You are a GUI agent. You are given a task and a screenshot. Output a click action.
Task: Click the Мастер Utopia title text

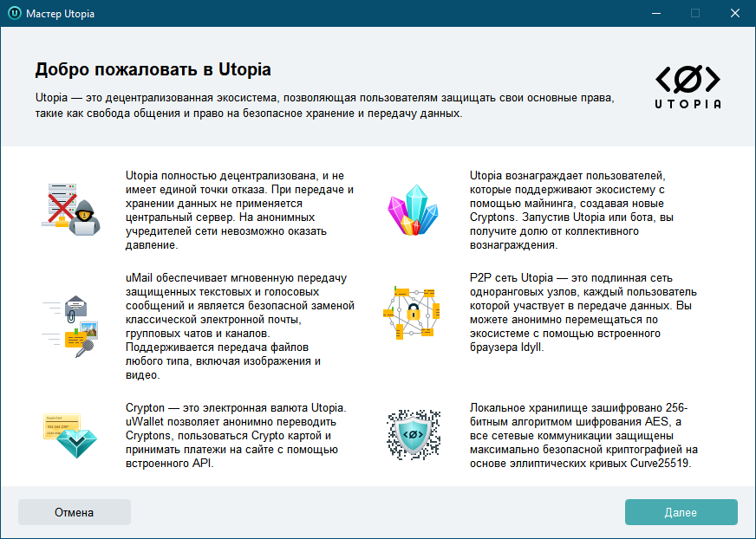click(61, 14)
